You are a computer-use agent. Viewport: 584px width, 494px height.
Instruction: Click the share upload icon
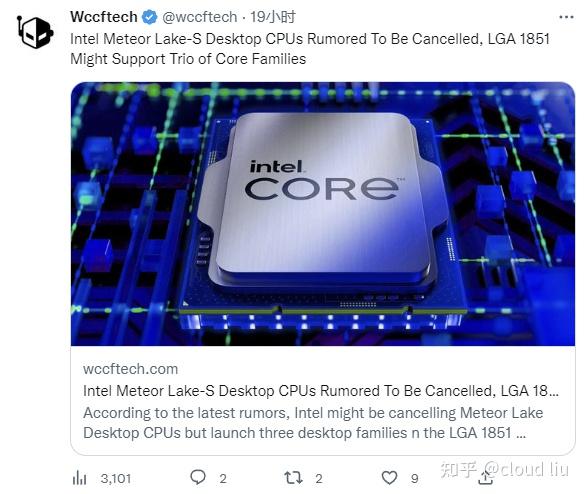(x=486, y=478)
